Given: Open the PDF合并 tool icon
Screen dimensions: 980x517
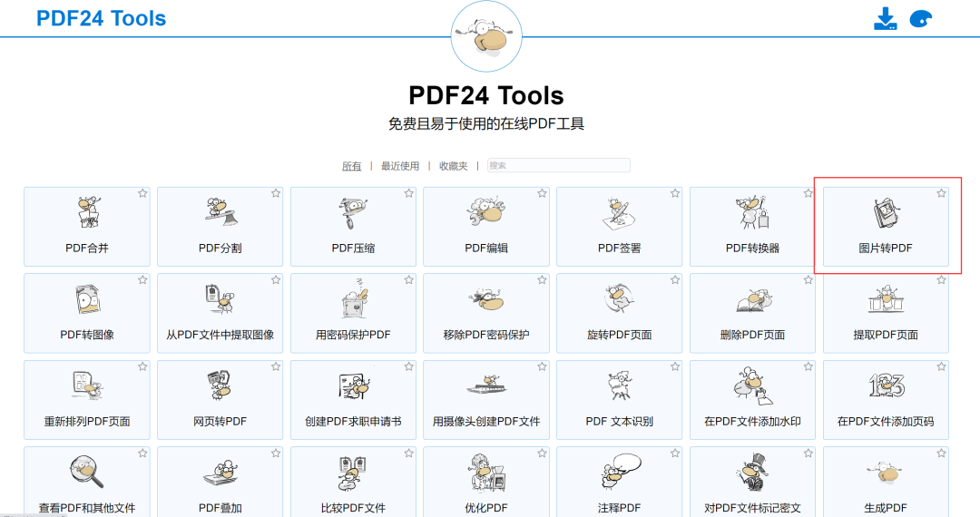Looking at the screenshot, I should [87, 212].
